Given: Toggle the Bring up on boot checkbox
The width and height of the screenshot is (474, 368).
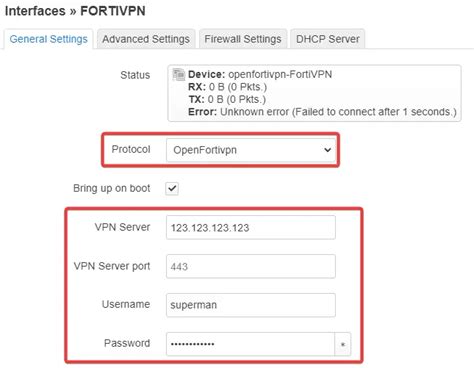Looking at the screenshot, I should [x=172, y=188].
